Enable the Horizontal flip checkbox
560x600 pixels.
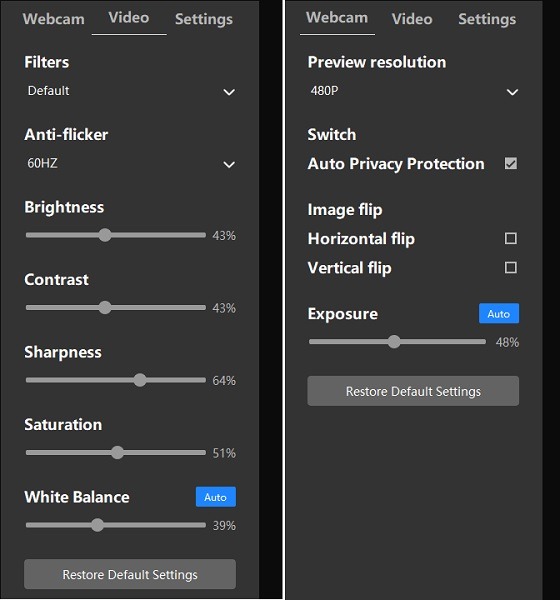(511, 238)
